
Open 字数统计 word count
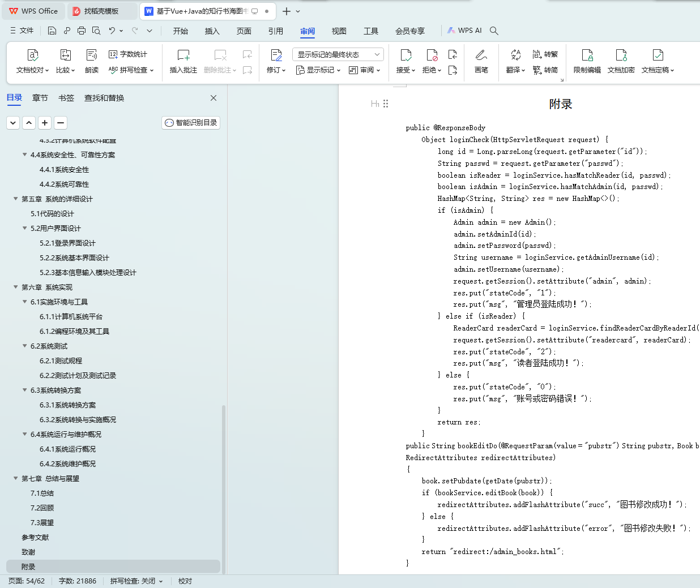(128, 54)
